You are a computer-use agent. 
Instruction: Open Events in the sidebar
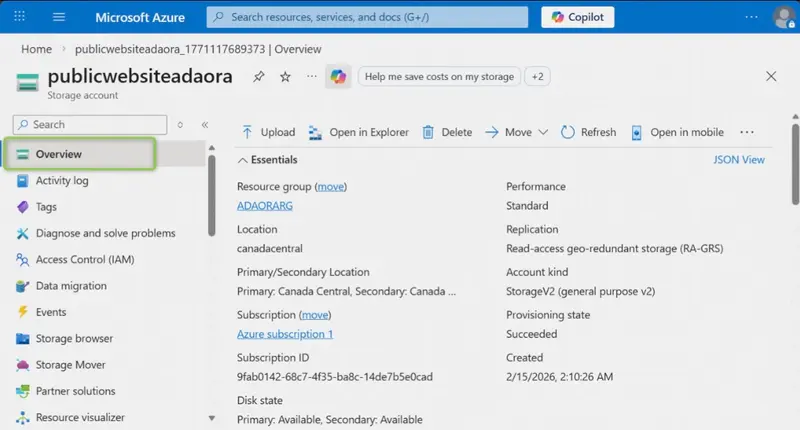pos(51,312)
